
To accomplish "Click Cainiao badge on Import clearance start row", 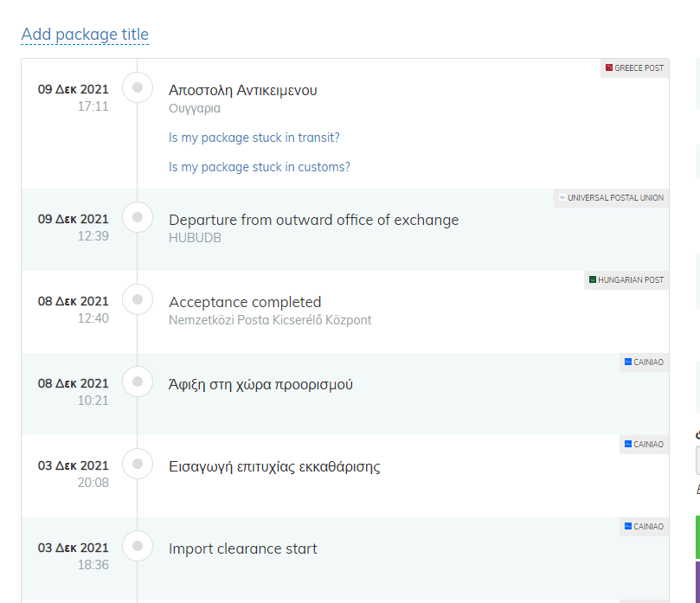I will (x=644, y=526).
